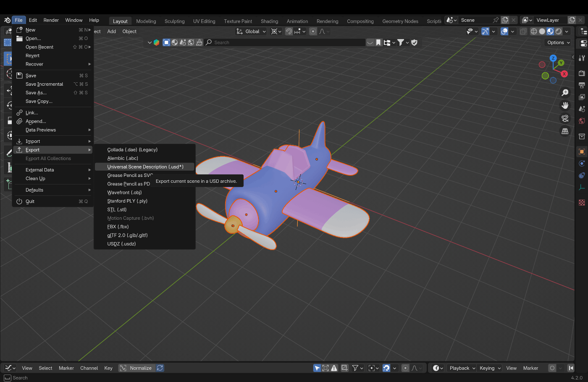Switch orthographic/perspective with the grid gizmo

point(565,131)
